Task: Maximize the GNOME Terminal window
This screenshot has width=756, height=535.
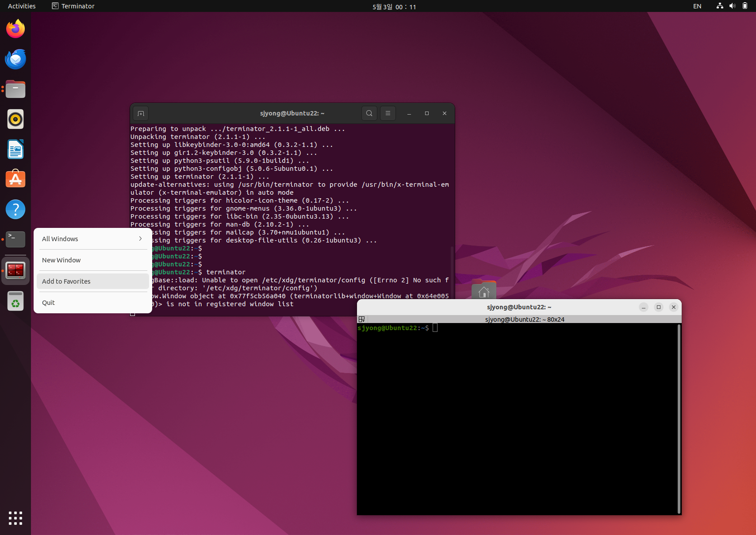Action: point(427,113)
